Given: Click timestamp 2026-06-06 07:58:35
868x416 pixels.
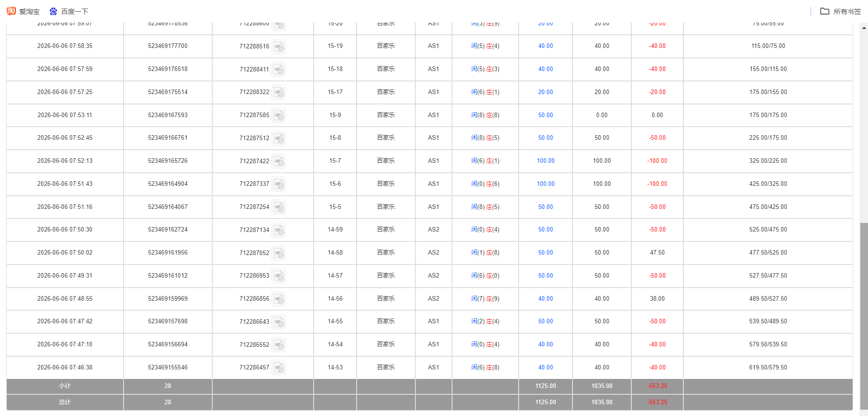Looking at the screenshot, I should [65, 46].
